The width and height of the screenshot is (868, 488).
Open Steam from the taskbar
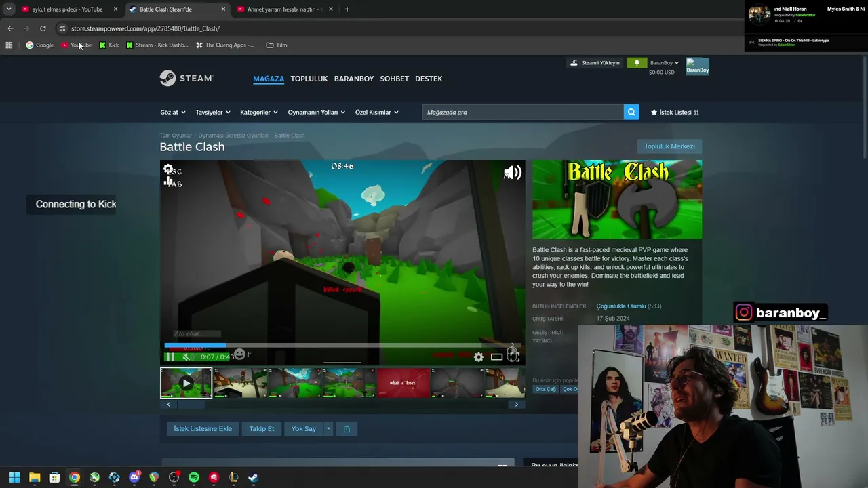253,477
